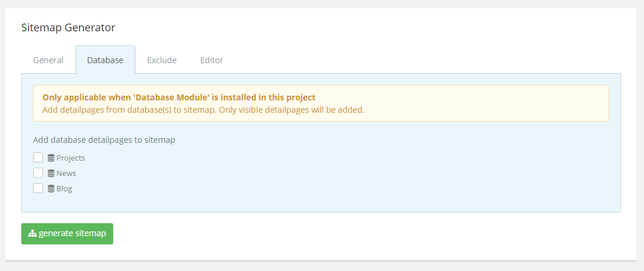Check the Blog database checkbox

(38, 188)
